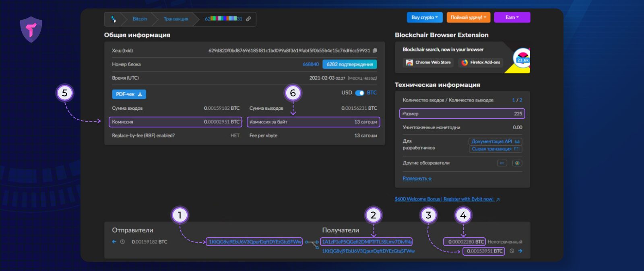Viewport: 644px width, 271px height.
Task: Open block number 668840 link
Action: (310, 64)
